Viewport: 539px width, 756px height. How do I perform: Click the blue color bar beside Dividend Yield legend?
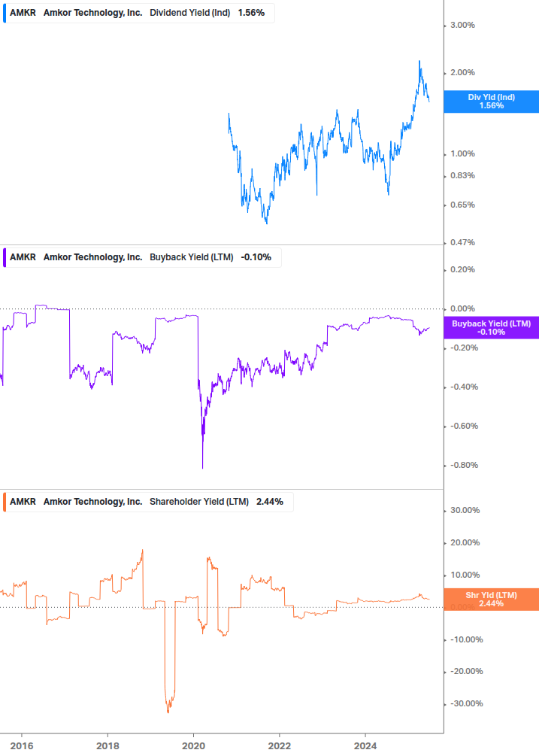pyautogui.click(x=5, y=13)
